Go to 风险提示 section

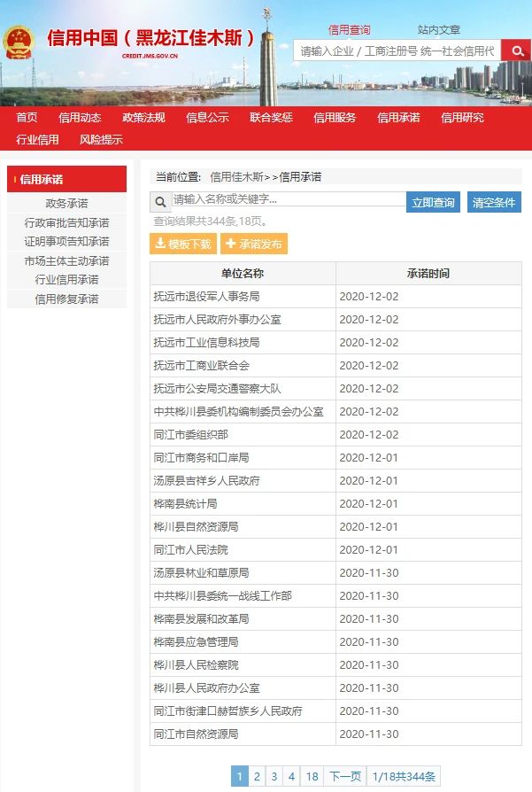(101, 139)
